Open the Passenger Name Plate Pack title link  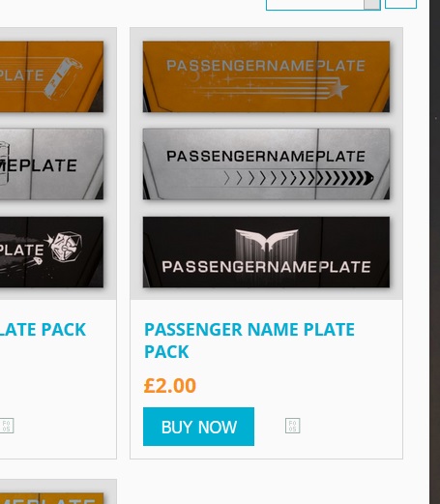coord(249,341)
